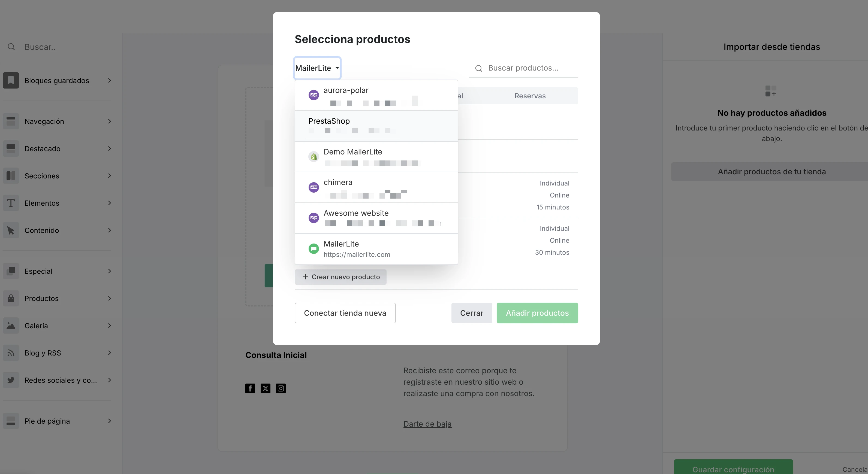Click the Elementos text icon
The height and width of the screenshot is (474, 868).
point(11,203)
